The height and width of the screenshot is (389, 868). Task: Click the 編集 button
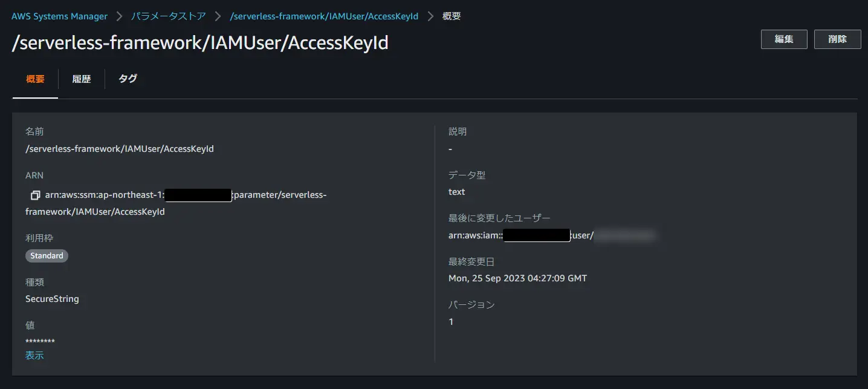pyautogui.click(x=784, y=39)
